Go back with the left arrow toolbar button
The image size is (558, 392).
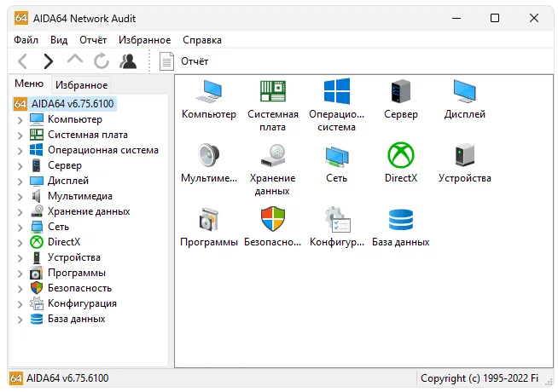coord(22,61)
